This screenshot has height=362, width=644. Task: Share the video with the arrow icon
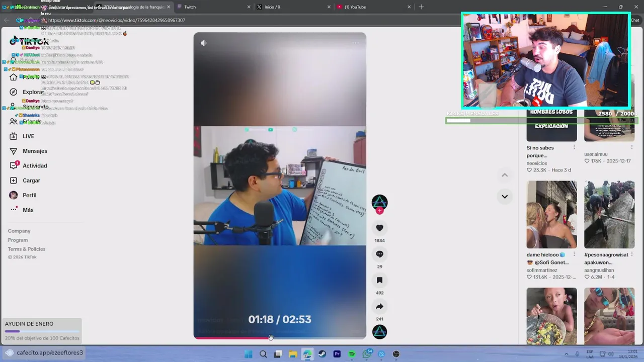click(x=379, y=306)
